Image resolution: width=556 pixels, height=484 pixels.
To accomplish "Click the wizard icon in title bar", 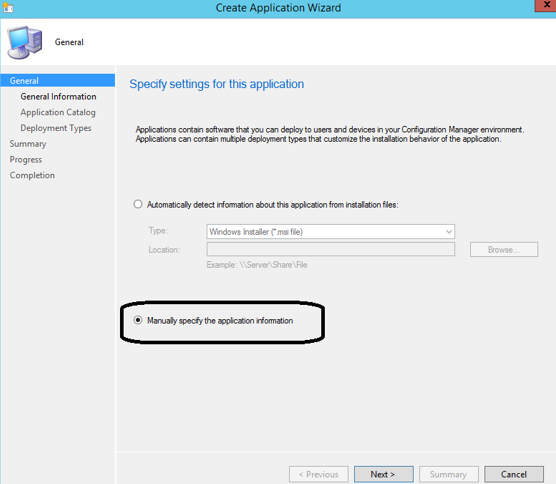I will click(8, 8).
